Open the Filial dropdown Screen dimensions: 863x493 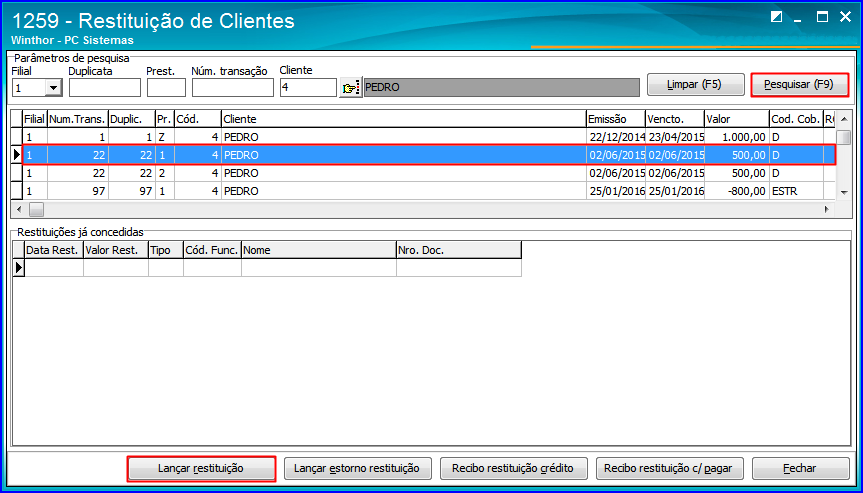(x=53, y=87)
